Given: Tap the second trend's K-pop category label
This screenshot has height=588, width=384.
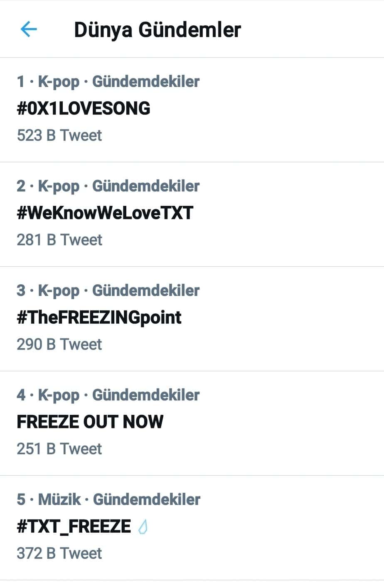Looking at the screenshot, I should pyautogui.click(x=59, y=186).
